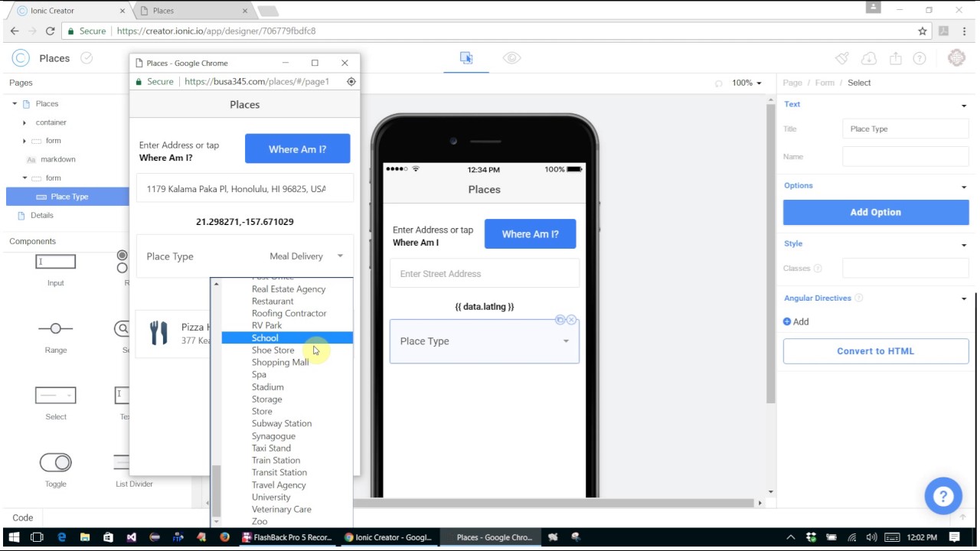Viewport: 980px width, 551px height.
Task: Click the Form breadcrumb link
Action: (x=825, y=83)
